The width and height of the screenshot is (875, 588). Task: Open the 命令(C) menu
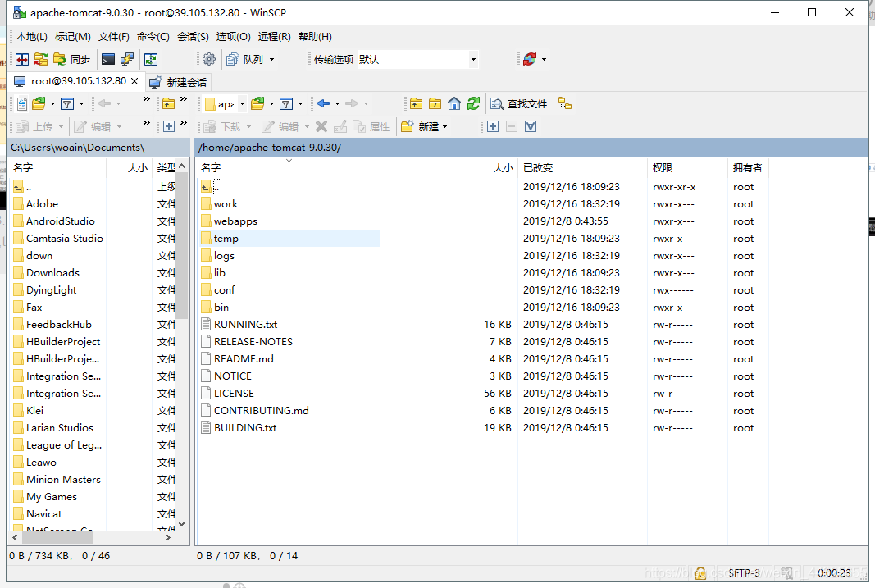153,37
